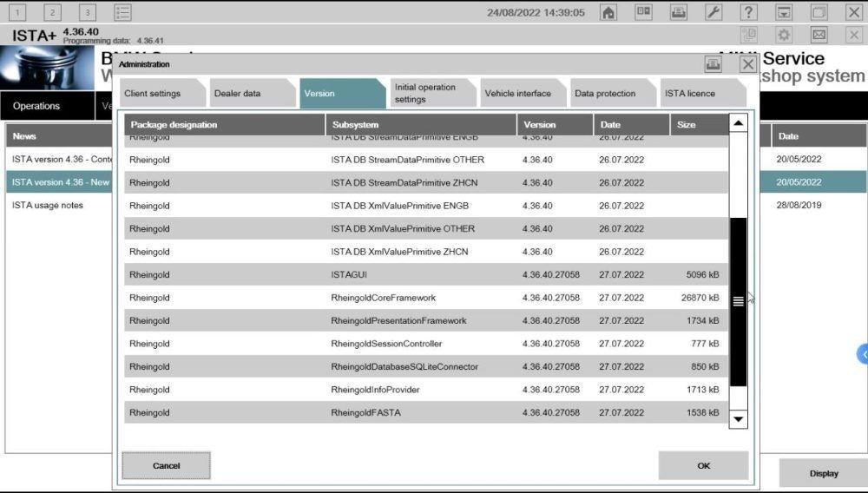The height and width of the screenshot is (493, 868).
Task: Open the wrench administration icon
Action: (713, 12)
